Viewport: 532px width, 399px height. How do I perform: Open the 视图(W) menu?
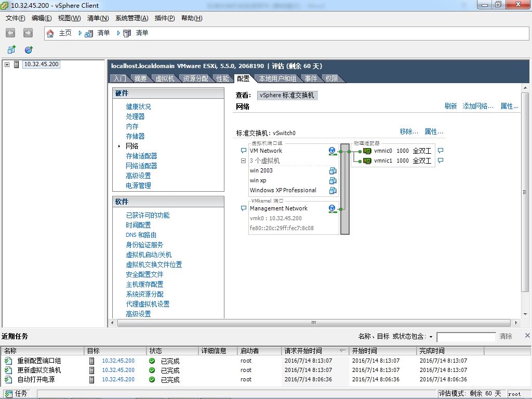69,18
